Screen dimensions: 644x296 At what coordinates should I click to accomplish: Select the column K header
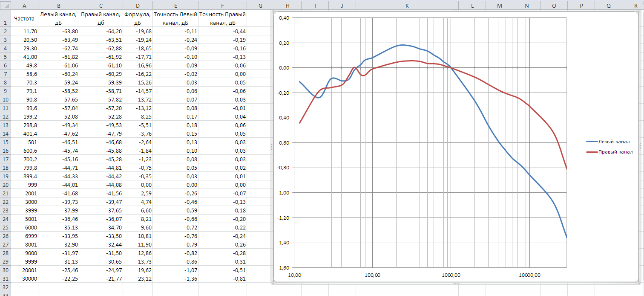point(407,6)
